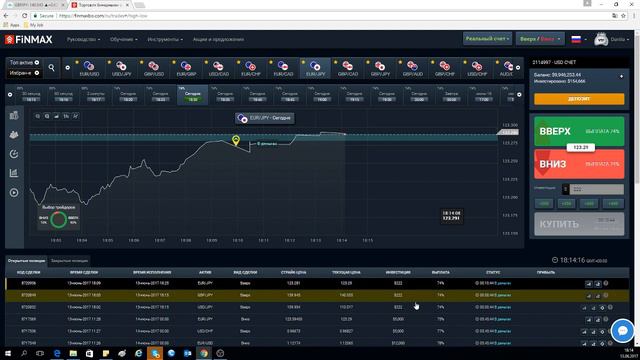Screen dimensions: 640x360
Task: Select the GBP/CHF asset icon
Action: [444, 66]
